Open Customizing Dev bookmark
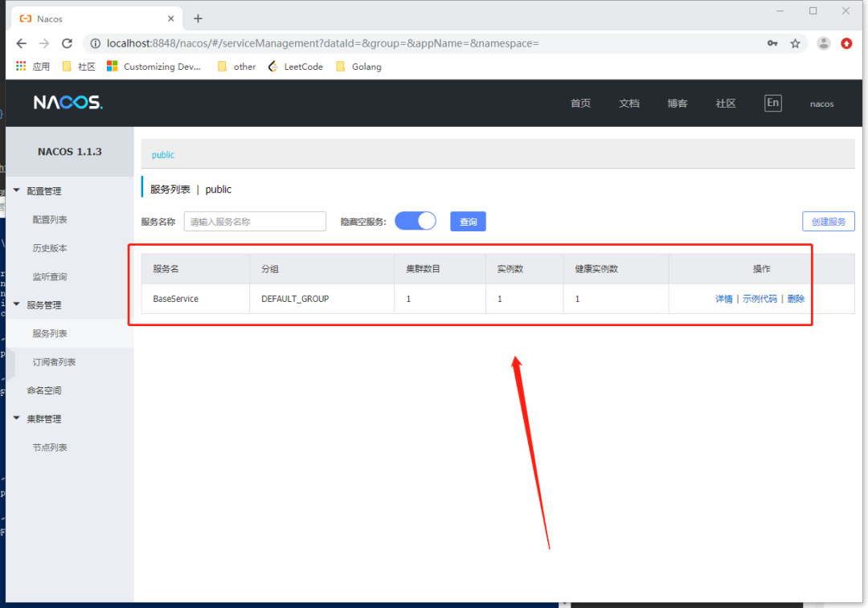 pyautogui.click(x=154, y=67)
